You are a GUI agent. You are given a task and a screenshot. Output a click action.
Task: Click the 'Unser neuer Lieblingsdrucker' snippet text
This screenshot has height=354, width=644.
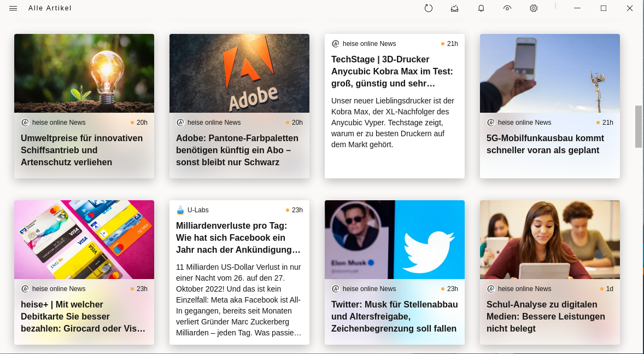393,123
